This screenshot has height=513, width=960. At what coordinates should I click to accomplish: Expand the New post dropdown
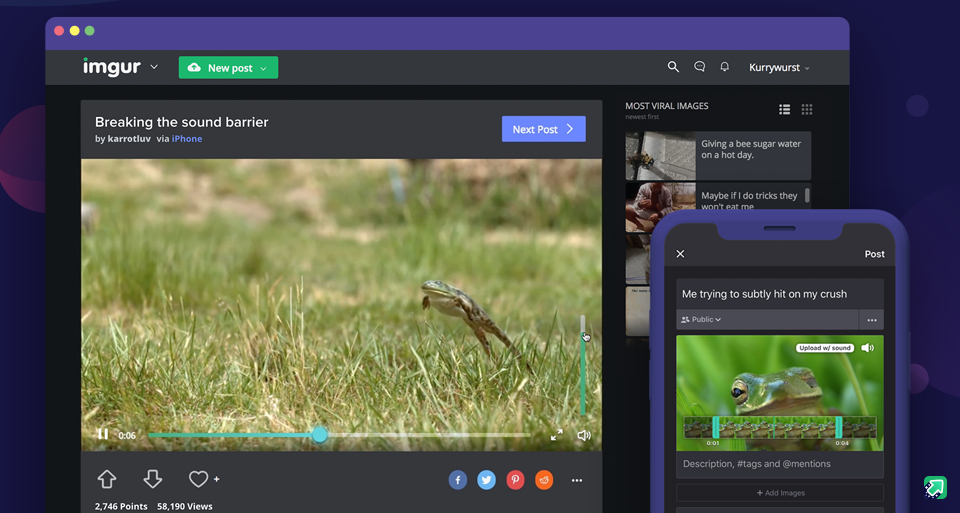coord(263,68)
